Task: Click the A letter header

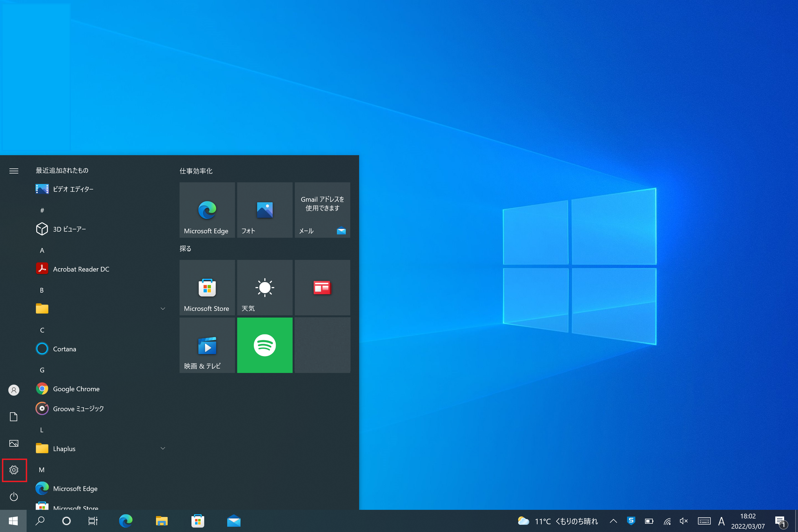Action: (x=42, y=250)
